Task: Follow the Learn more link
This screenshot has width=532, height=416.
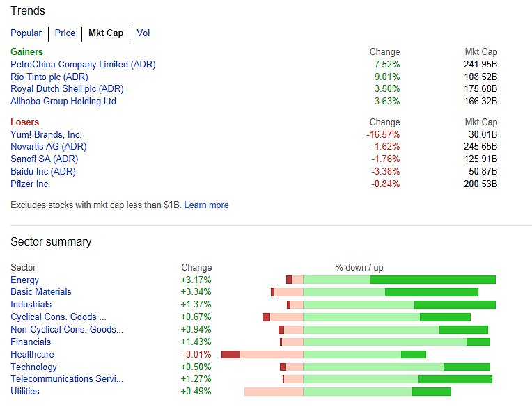Action: pyautogui.click(x=206, y=205)
